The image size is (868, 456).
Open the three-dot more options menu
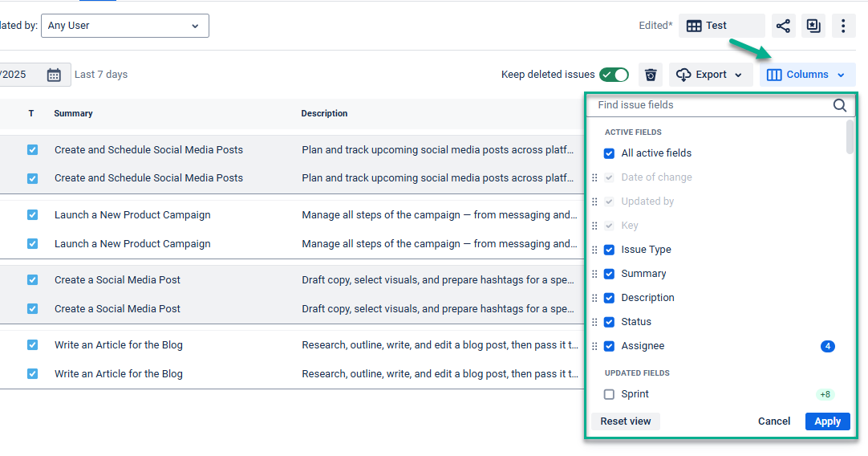842,26
